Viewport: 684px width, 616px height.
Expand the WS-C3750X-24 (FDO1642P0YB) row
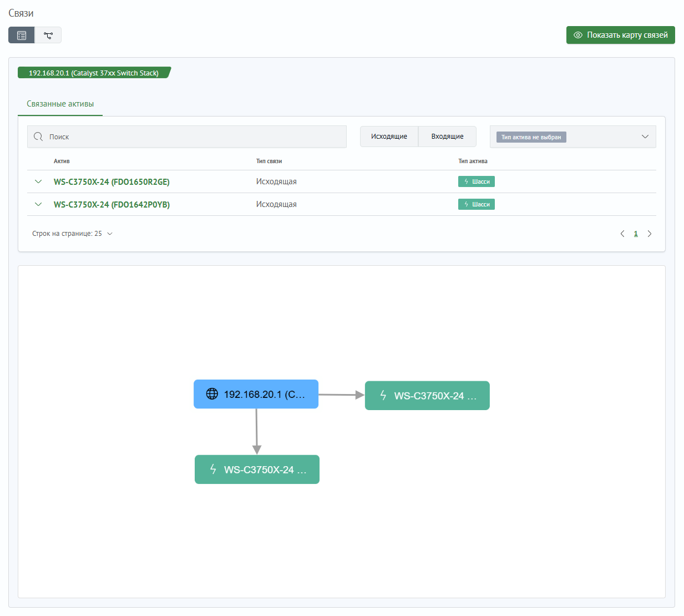point(38,204)
